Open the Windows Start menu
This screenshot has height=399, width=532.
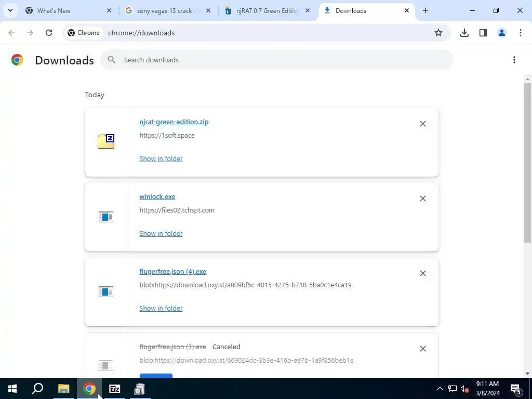point(12,389)
